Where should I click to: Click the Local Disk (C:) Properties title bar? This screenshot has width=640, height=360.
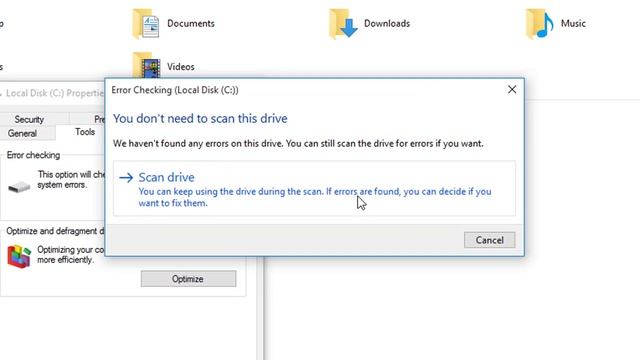tap(52, 93)
